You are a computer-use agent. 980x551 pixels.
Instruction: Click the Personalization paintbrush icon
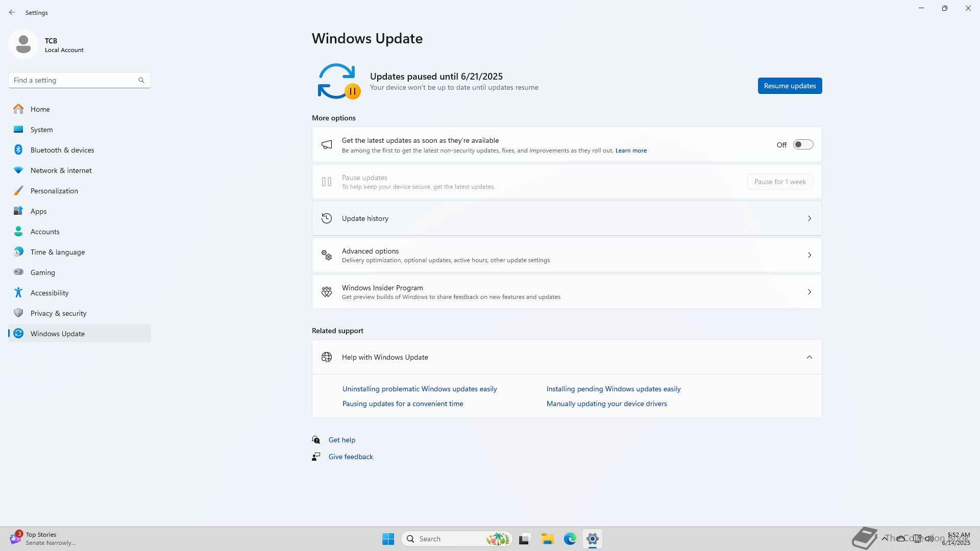click(x=18, y=191)
